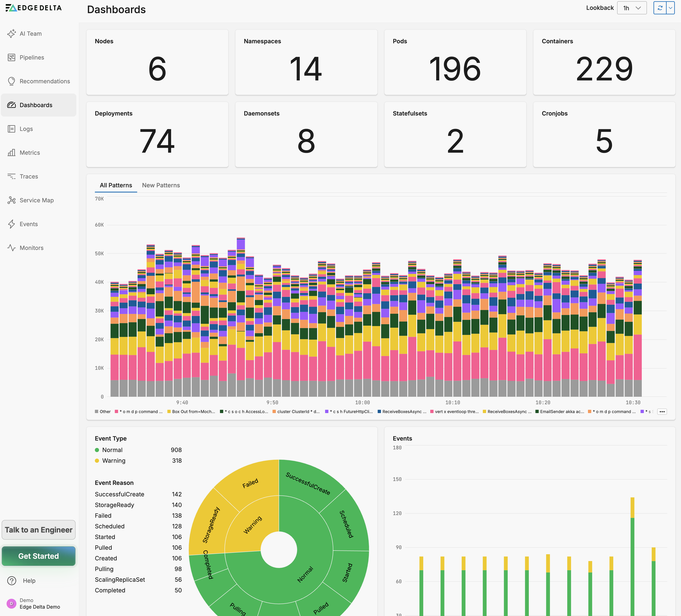Open Events via the lightning bolt icon

[12, 224]
